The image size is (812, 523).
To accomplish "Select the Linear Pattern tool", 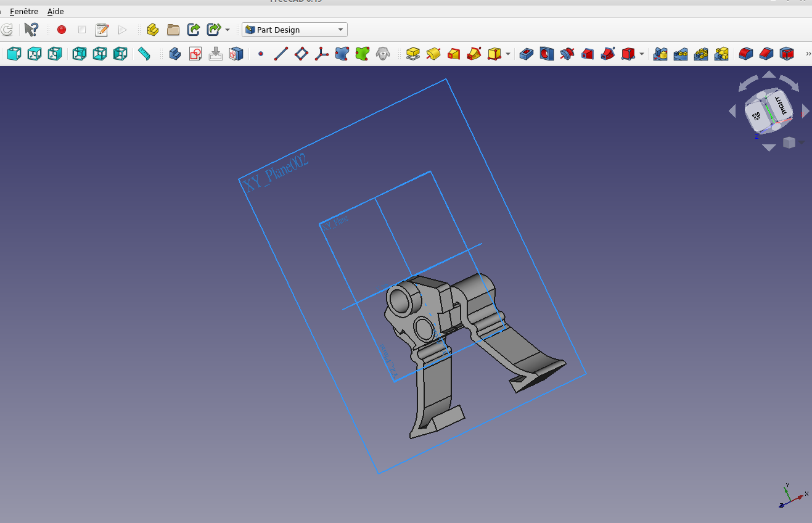I will tap(681, 54).
